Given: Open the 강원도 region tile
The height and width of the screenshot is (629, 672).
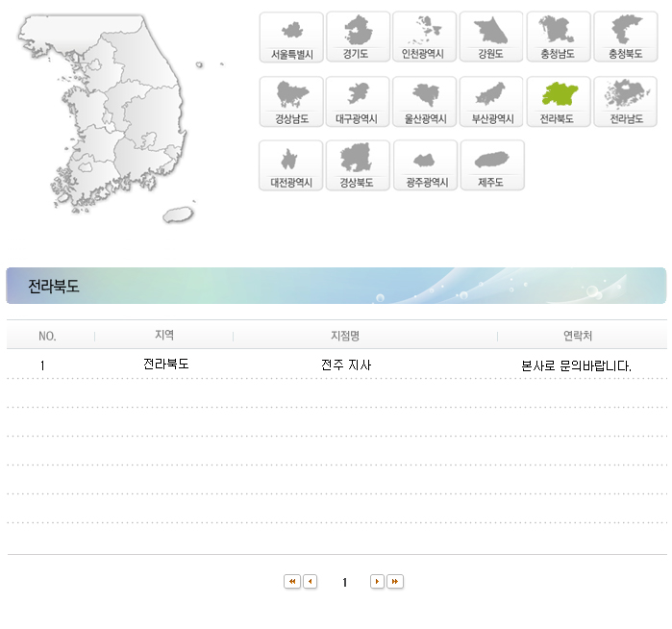Looking at the screenshot, I should point(491,37).
